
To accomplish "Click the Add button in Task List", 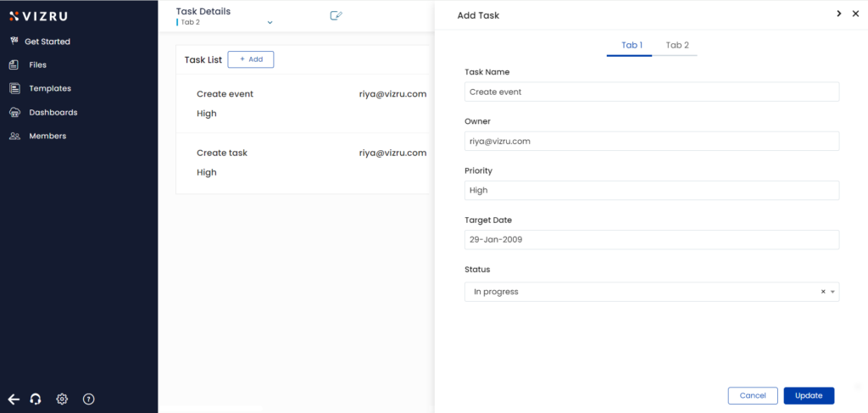I will [x=251, y=59].
